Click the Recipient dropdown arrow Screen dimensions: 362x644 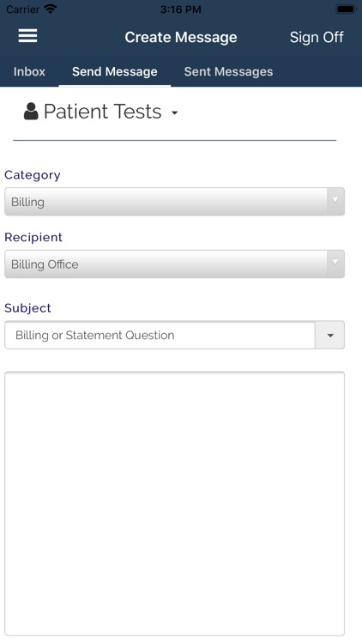point(335,263)
